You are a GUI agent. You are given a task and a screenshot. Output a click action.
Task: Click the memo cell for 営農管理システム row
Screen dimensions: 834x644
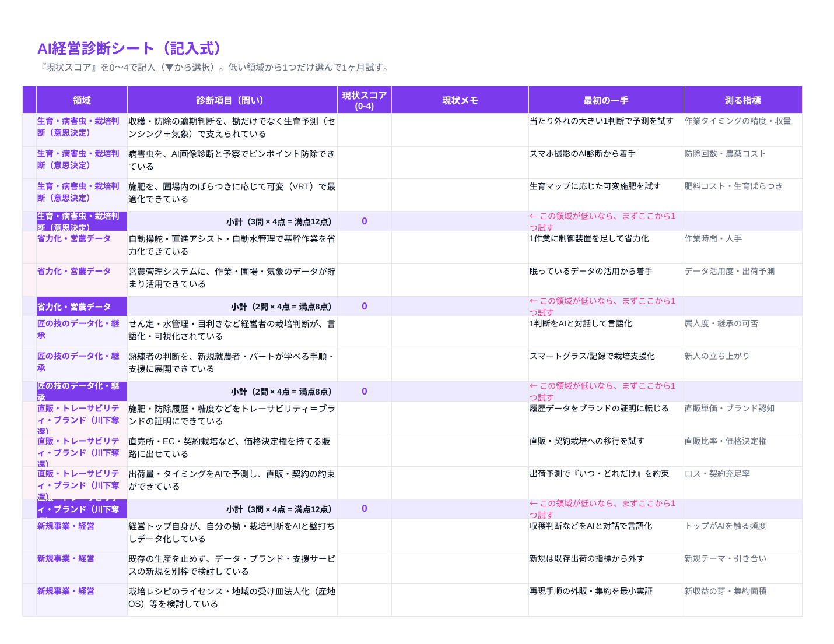[x=460, y=280]
